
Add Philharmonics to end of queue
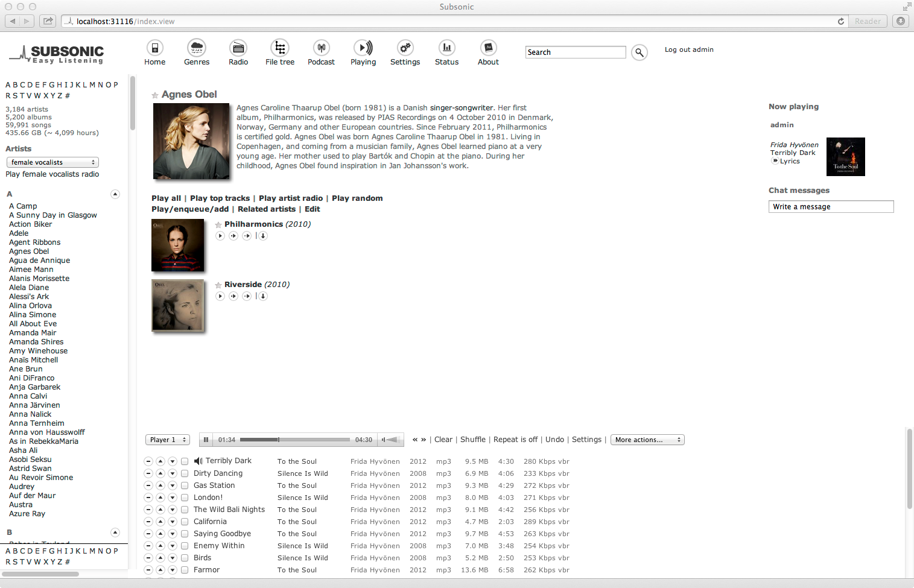pos(247,236)
